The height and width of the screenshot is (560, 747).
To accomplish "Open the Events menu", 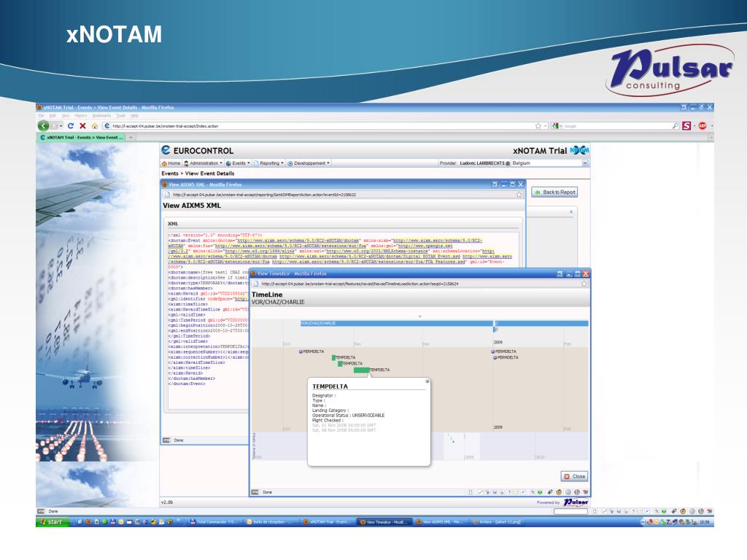I will [238, 163].
